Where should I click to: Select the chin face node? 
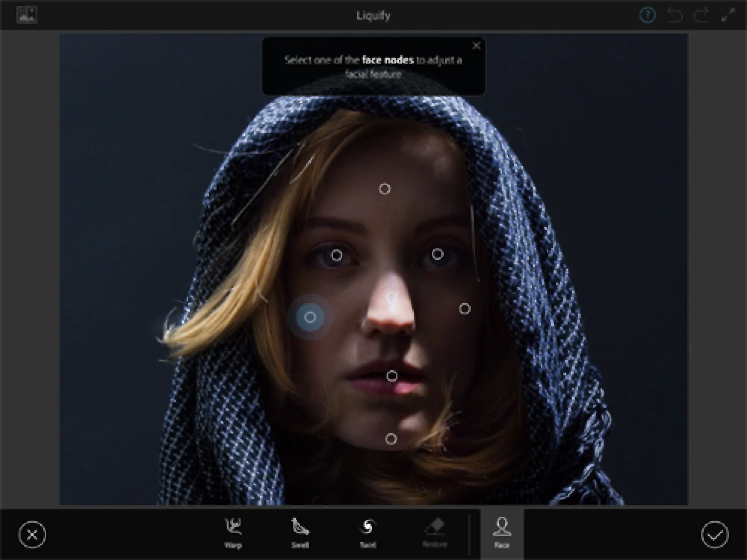pyautogui.click(x=391, y=439)
